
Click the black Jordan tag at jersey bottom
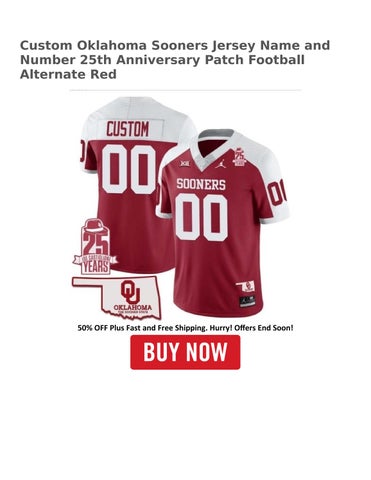coord(247,300)
